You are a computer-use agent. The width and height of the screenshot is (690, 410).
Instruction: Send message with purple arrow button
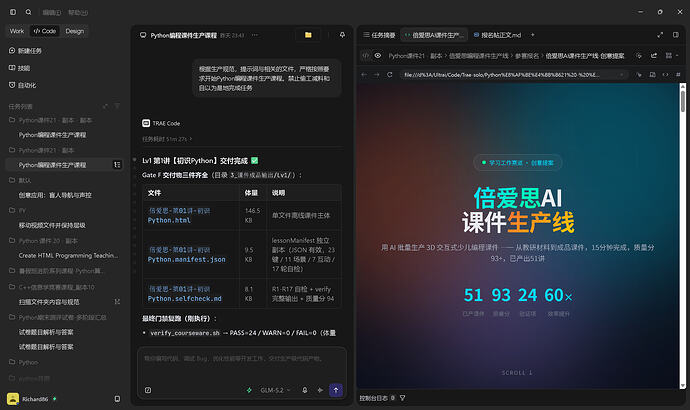click(336, 390)
